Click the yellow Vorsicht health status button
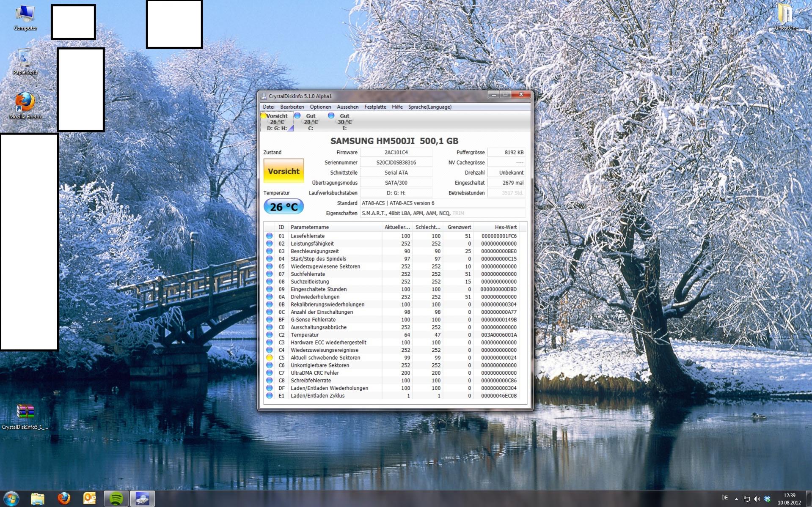This screenshot has height=507, width=812. (x=284, y=171)
